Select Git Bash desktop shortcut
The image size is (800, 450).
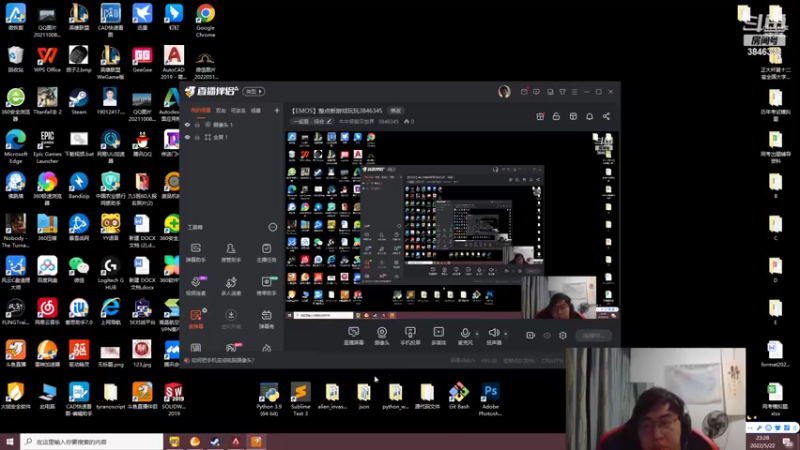459,396
